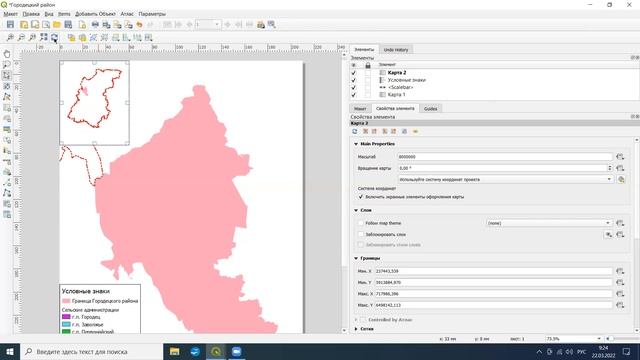Switch to Guides tab
This screenshot has width=640, height=360.
tap(431, 109)
